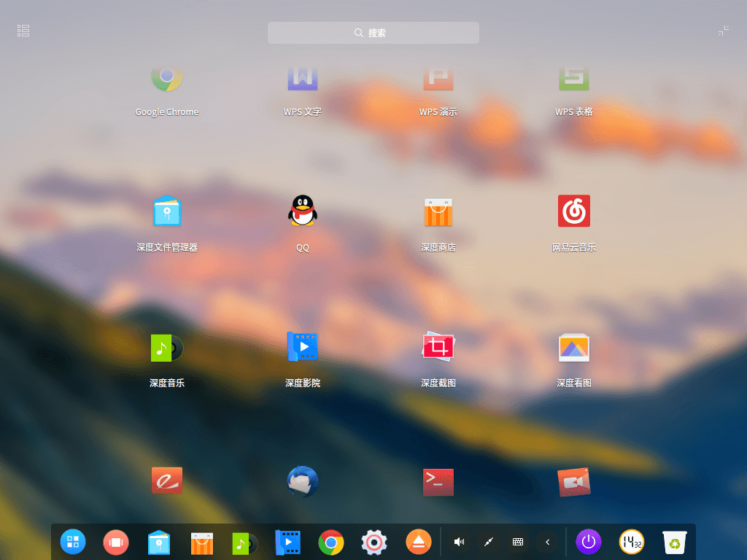Image resolution: width=747 pixels, height=560 pixels.
Task: Launch 深度看图 image viewer
Action: pyautogui.click(x=574, y=348)
